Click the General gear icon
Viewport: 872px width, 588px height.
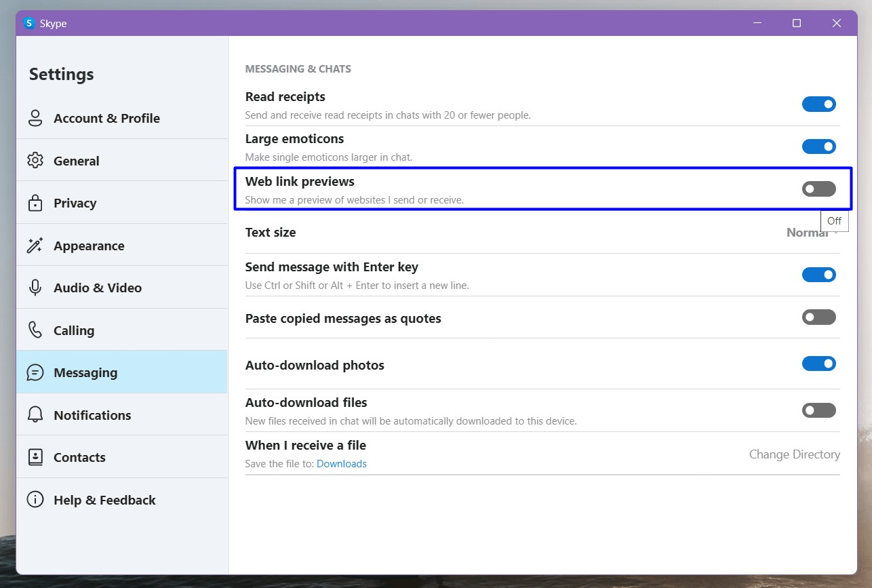click(35, 161)
